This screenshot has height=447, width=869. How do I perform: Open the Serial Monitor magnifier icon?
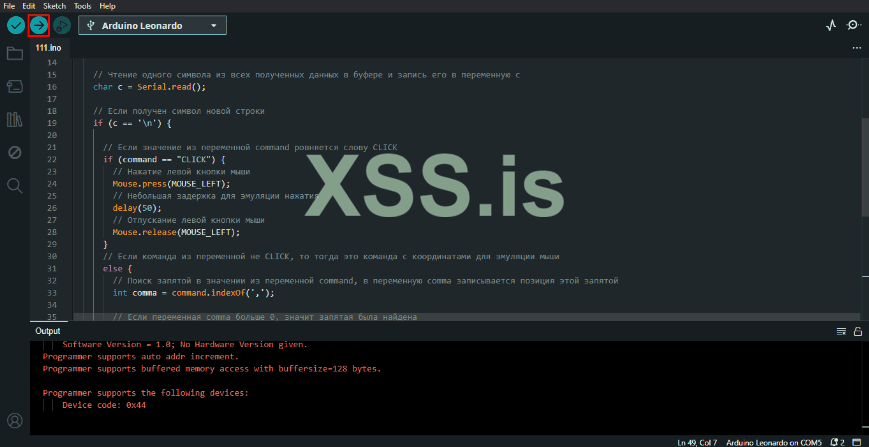click(854, 25)
